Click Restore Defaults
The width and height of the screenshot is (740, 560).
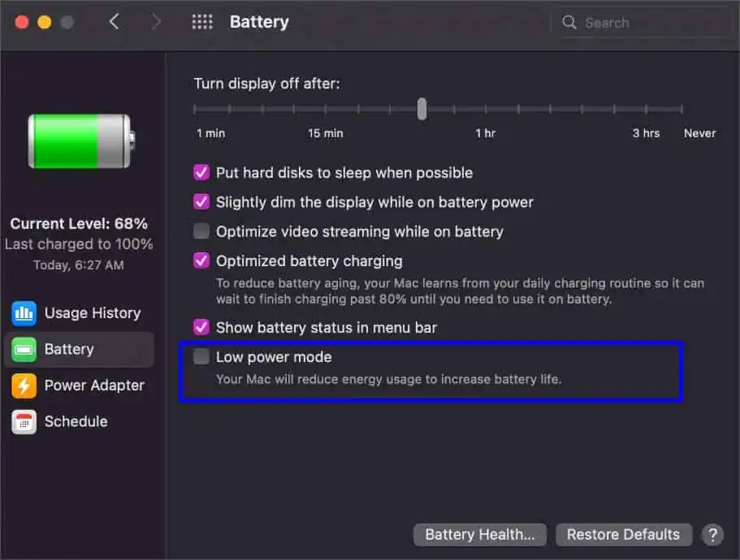(624, 535)
